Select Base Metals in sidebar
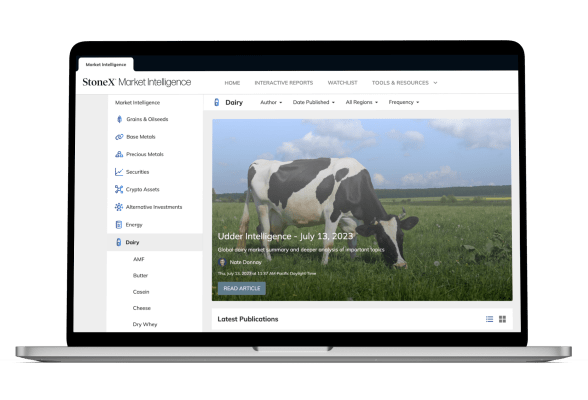Image resolution: width=588 pixels, height=400 pixels. click(x=141, y=137)
